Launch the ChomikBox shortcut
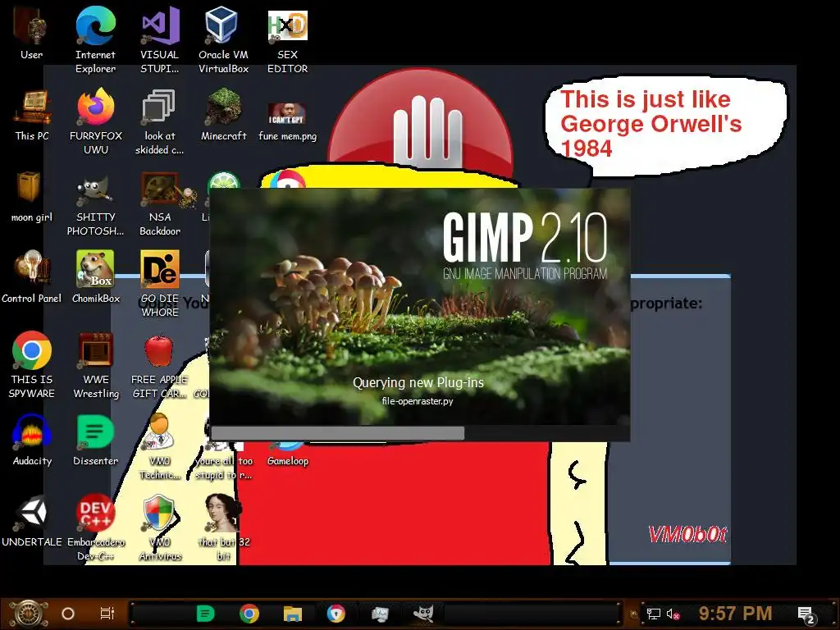 [95, 277]
